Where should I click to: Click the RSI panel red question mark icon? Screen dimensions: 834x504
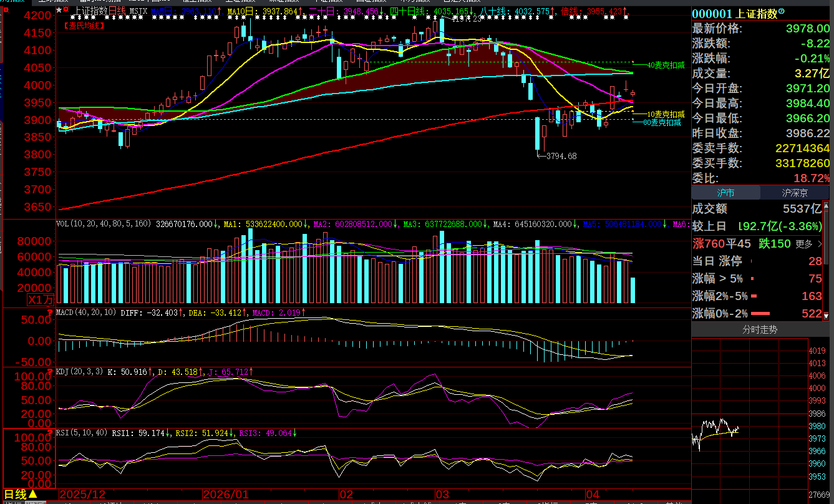pos(51,432)
